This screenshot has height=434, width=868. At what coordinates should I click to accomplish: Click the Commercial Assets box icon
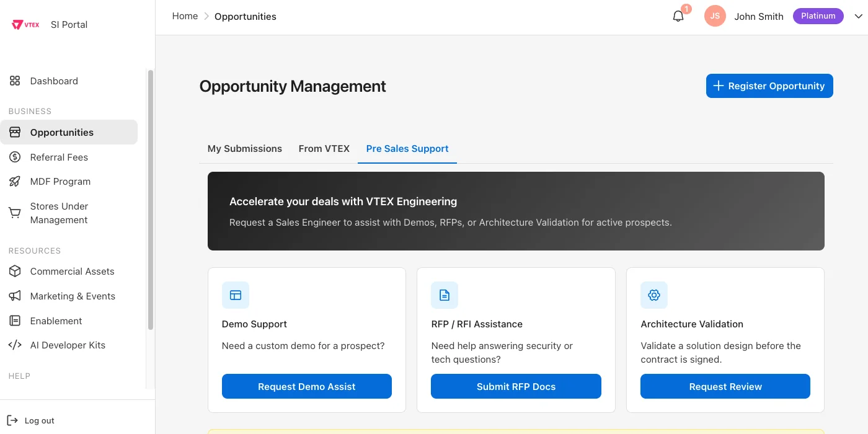[x=15, y=271]
